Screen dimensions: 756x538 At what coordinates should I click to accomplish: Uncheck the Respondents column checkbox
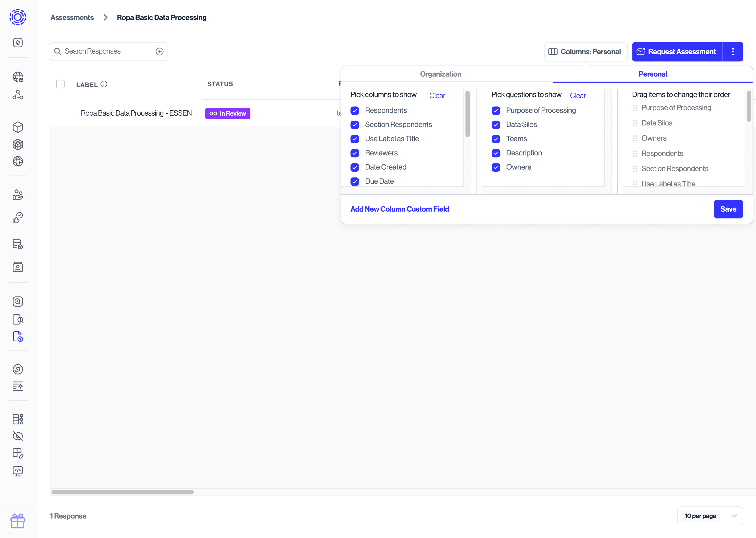click(x=355, y=110)
